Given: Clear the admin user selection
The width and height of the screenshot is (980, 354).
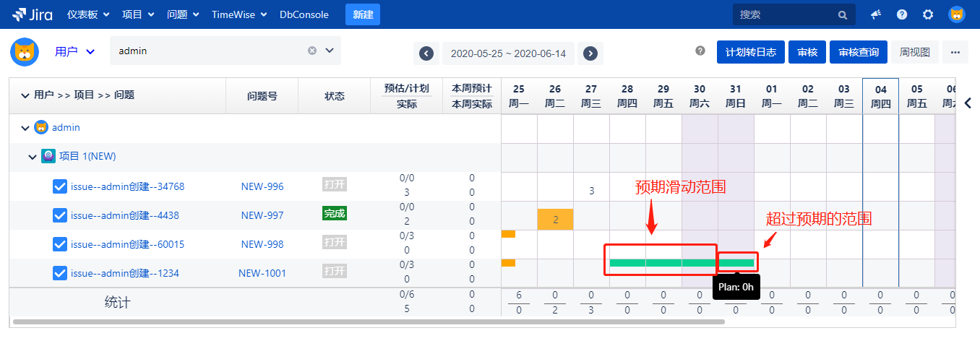Looking at the screenshot, I should [312, 51].
